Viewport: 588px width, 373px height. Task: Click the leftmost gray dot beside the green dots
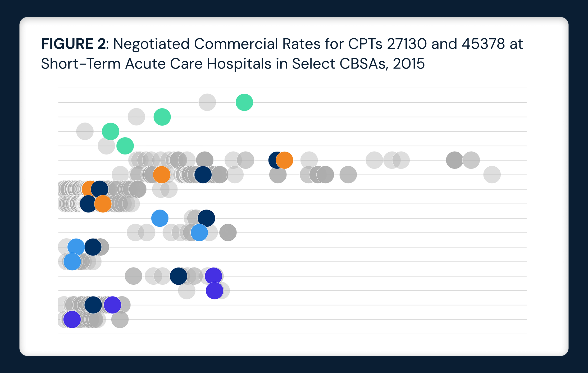[85, 131]
